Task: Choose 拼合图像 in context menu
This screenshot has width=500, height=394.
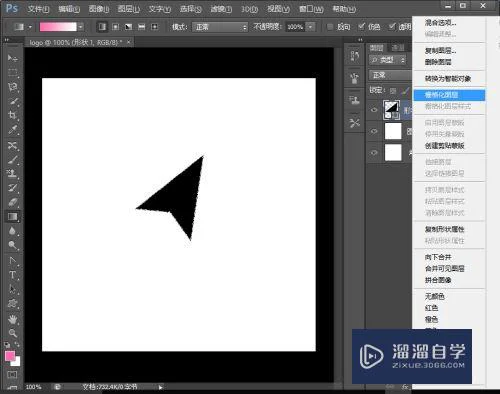Action: tap(438, 280)
